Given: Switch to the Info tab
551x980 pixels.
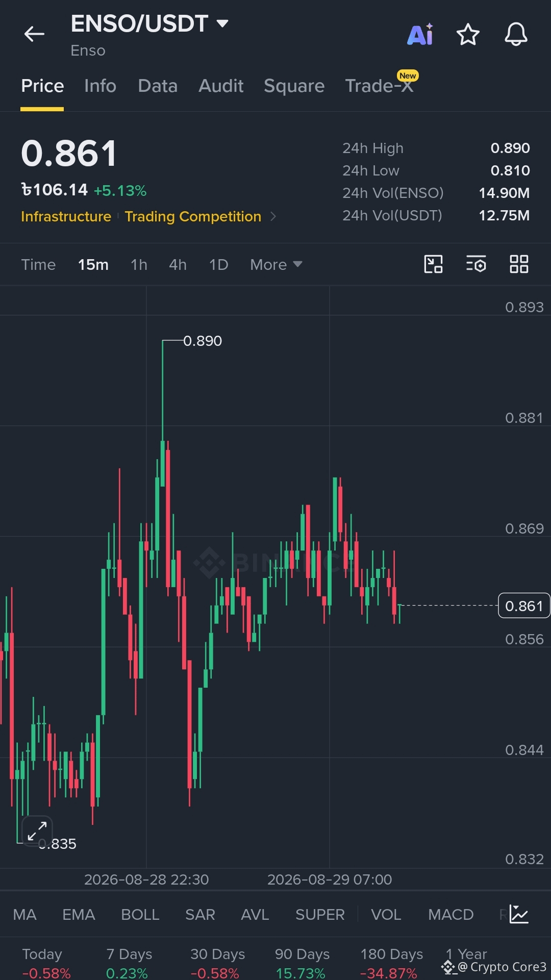Looking at the screenshot, I should pyautogui.click(x=100, y=86).
